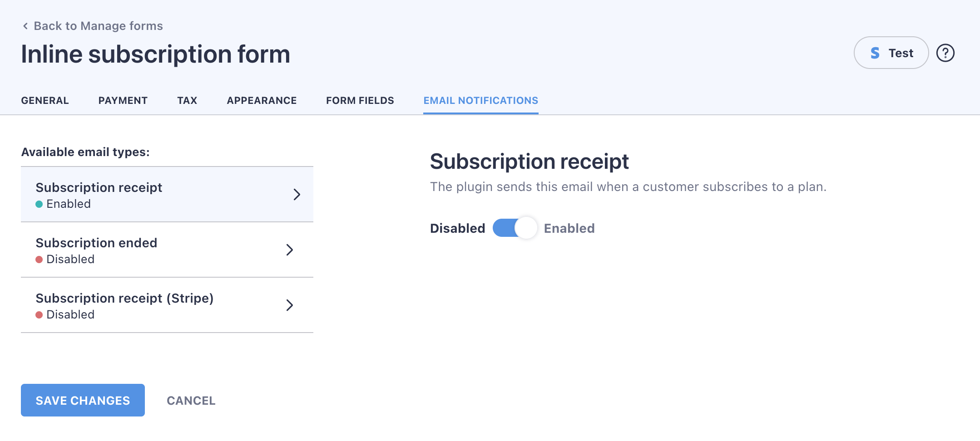Expand the Subscription receipt (Stripe) chevron
Viewport: 980px width, 441px height.
tap(289, 305)
